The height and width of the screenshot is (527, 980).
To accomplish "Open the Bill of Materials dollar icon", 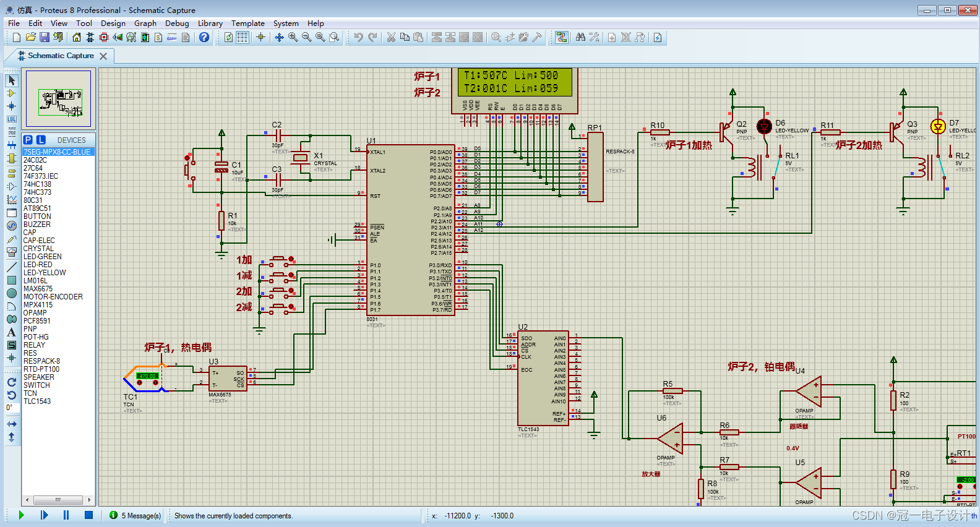I will coord(158,38).
